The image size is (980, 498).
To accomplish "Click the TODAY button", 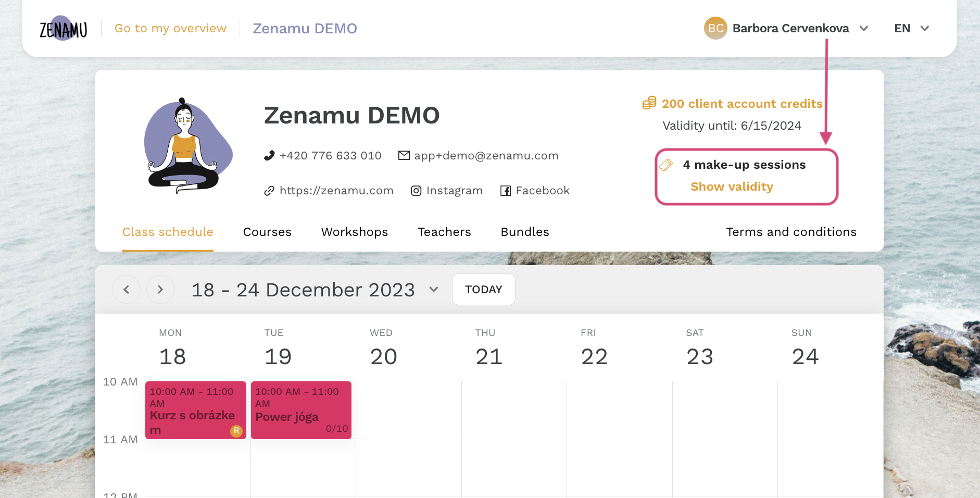I will tap(484, 290).
